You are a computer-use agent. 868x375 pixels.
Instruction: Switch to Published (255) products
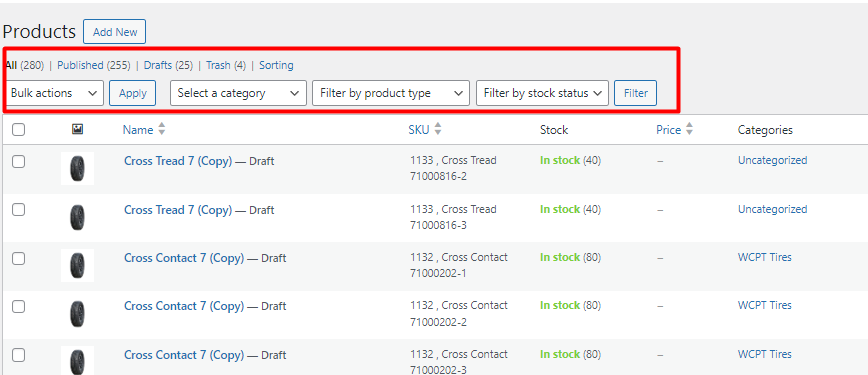[94, 65]
